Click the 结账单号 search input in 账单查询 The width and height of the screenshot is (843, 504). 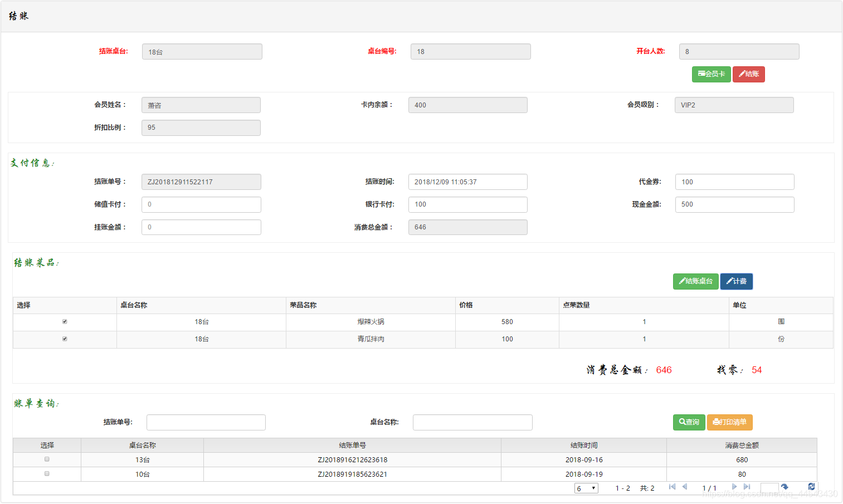click(x=206, y=422)
